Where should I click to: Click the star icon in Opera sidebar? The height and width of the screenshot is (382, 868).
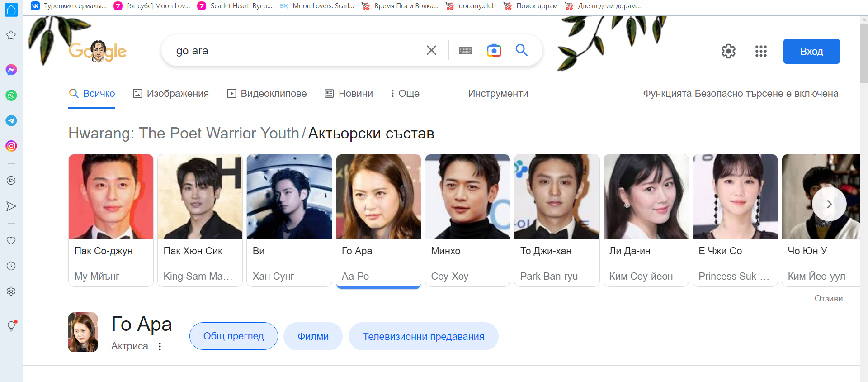[11, 35]
